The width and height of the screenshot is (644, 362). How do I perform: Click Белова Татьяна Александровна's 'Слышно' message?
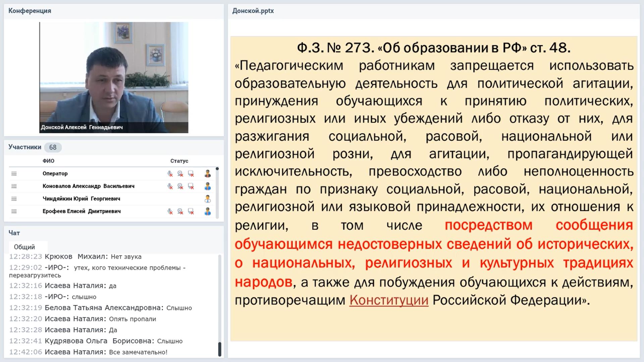pos(101,308)
